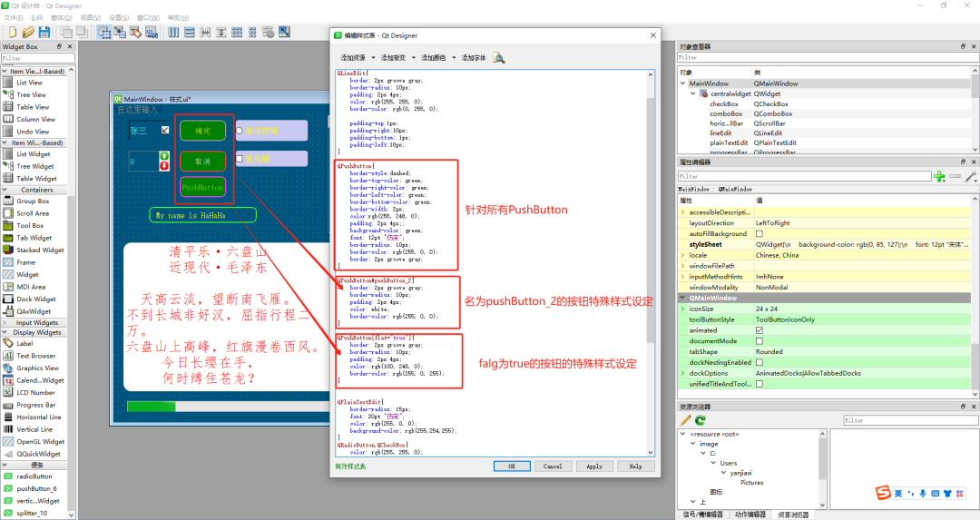980x520 pixels.
Task: Open the 文件(F) menu
Action: [x=14, y=17]
